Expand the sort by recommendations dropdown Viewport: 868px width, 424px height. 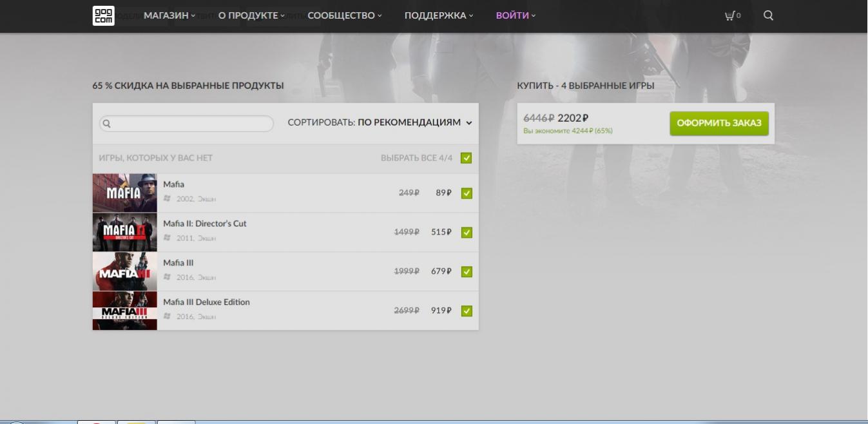click(380, 122)
